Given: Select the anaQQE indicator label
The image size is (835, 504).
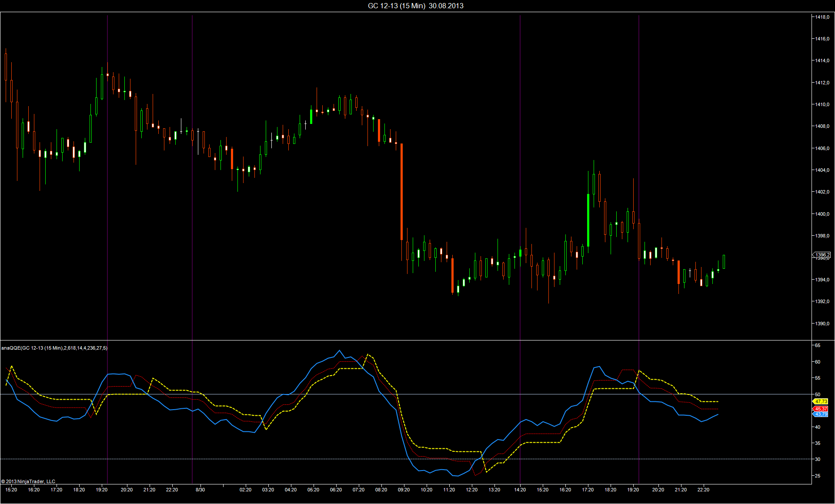Looking at the screenshot, I should (54, 348).
